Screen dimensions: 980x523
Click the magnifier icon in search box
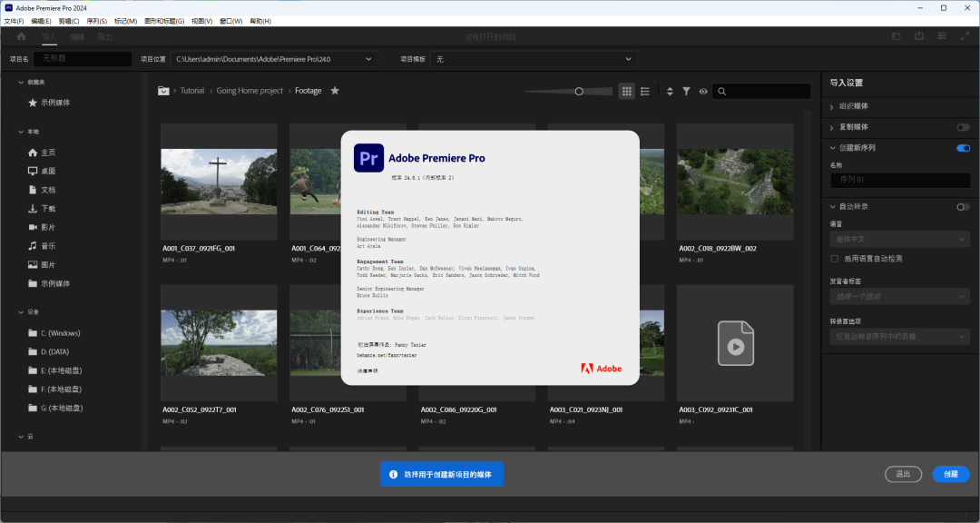coord(722,92)
